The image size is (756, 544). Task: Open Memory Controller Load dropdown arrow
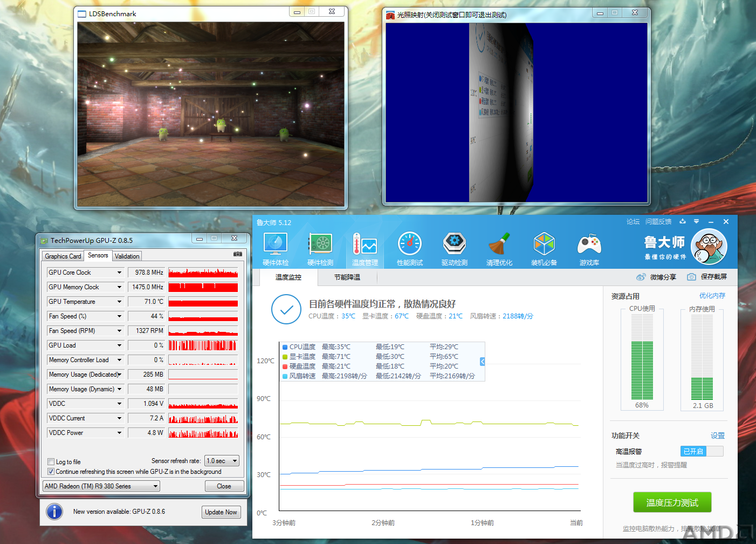tap(119, 360)
